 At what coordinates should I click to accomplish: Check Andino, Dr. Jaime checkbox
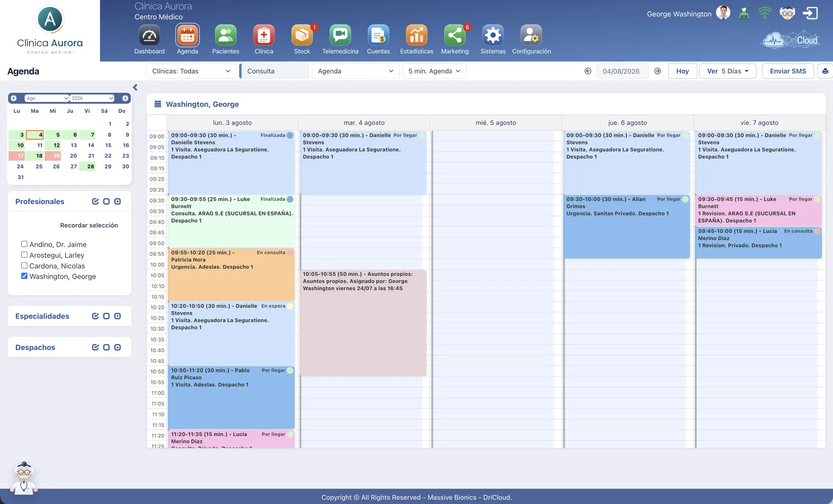pos(24,244)
